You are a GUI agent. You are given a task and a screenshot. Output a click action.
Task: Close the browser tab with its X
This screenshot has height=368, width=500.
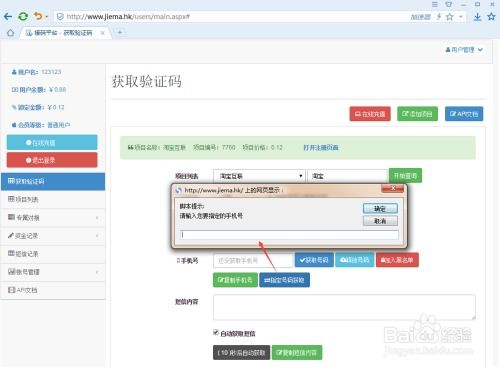pyautogui.click(x=103, y=33)
